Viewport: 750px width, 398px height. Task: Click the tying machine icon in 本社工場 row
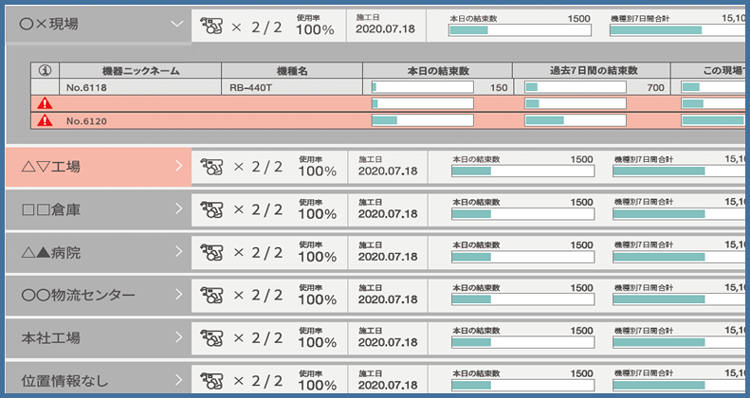212,338
